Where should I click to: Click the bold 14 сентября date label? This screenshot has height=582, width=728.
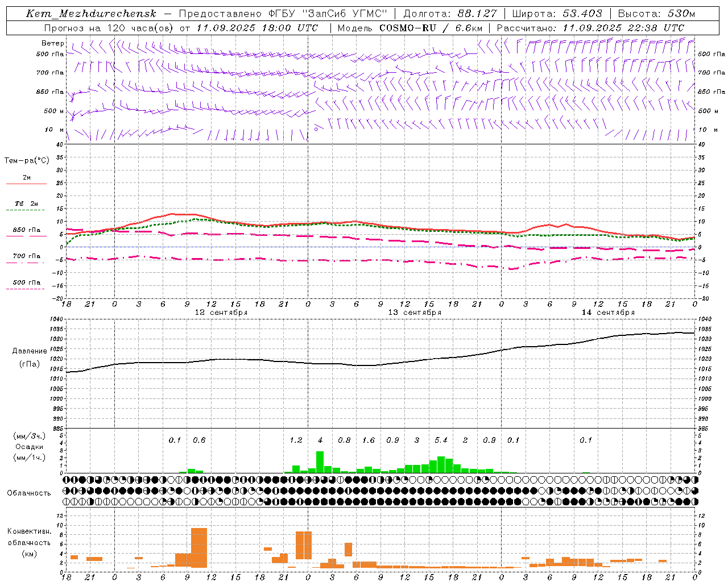[608, 313]
